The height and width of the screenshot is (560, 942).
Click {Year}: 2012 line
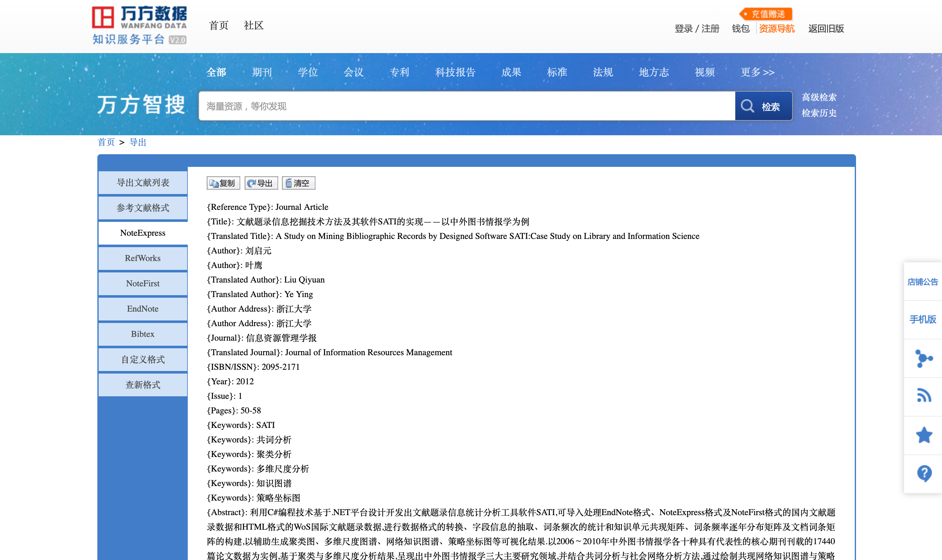pyautogui.click(x=230, y=381)
